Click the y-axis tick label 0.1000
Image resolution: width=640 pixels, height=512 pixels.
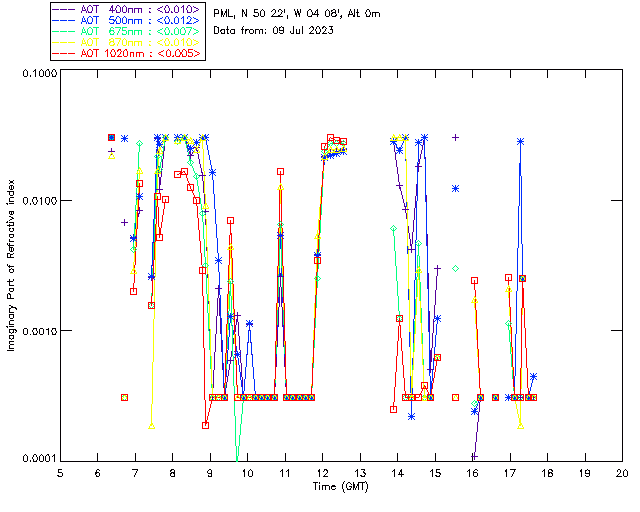pyautogui.click(x=39, y=73)
